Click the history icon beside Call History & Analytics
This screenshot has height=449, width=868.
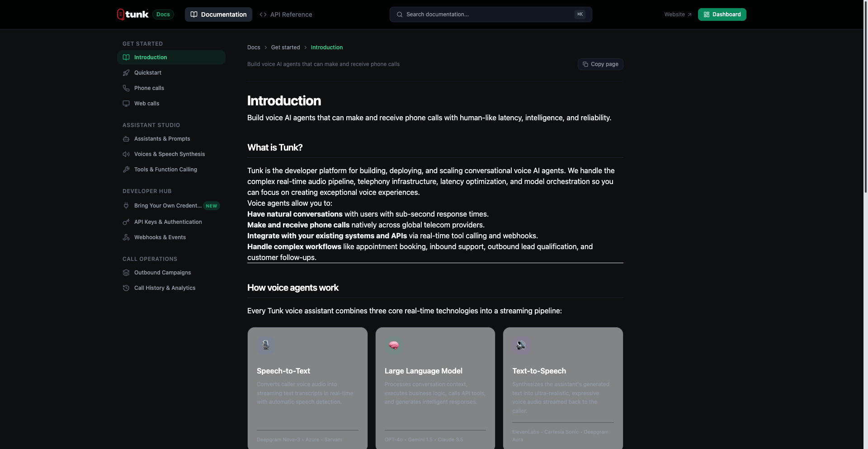(126, 288)
